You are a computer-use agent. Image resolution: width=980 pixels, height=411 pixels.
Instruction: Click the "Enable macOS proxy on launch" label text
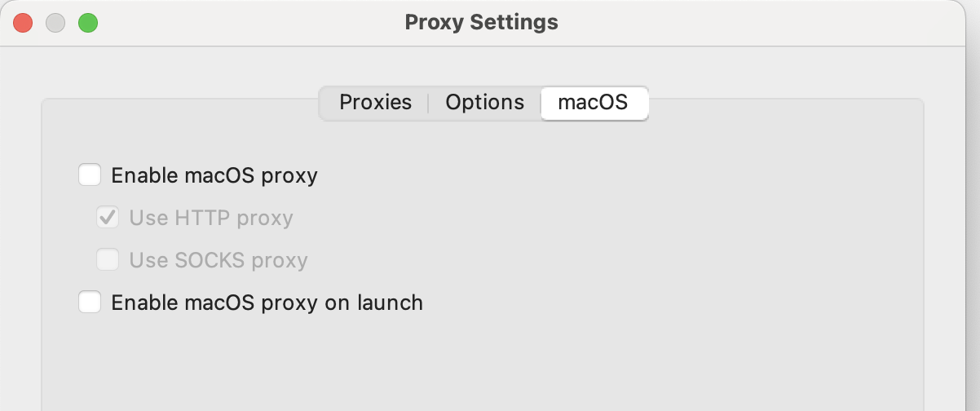[x=267, y=303]
